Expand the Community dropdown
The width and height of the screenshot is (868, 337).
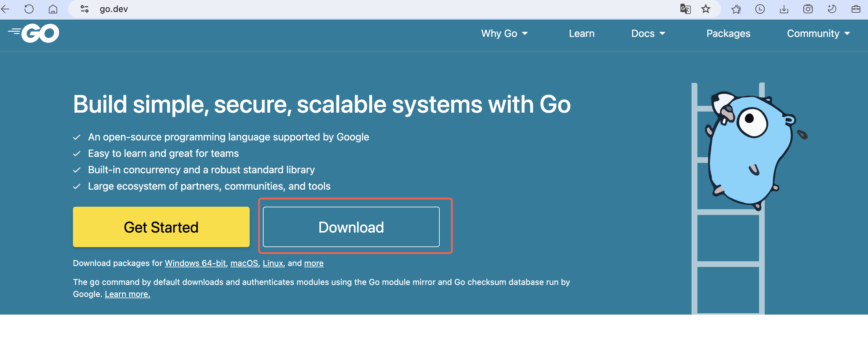coord(818,33)
